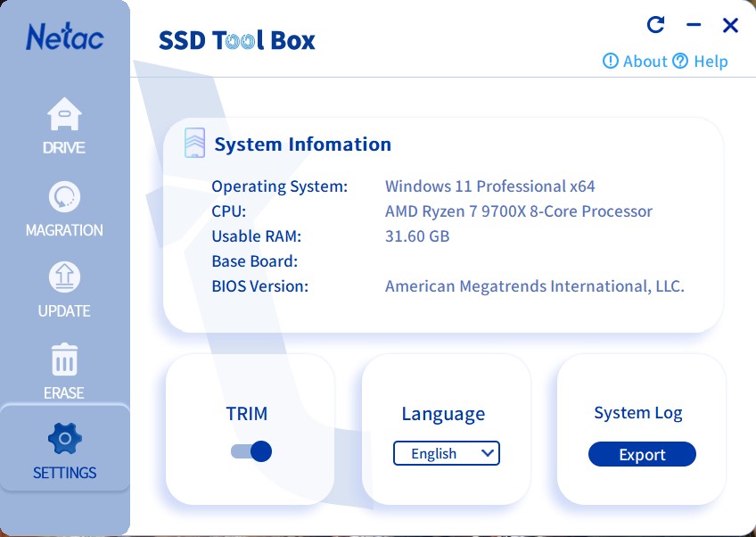756x537 pixels.
Task: Click the Operating System: label
Action: point(280,186)
